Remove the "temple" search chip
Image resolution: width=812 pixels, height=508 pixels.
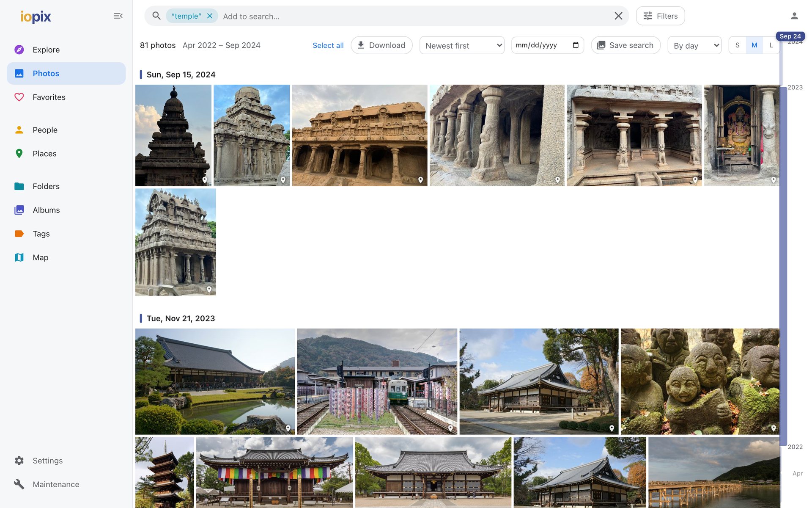tap(210, 16)
